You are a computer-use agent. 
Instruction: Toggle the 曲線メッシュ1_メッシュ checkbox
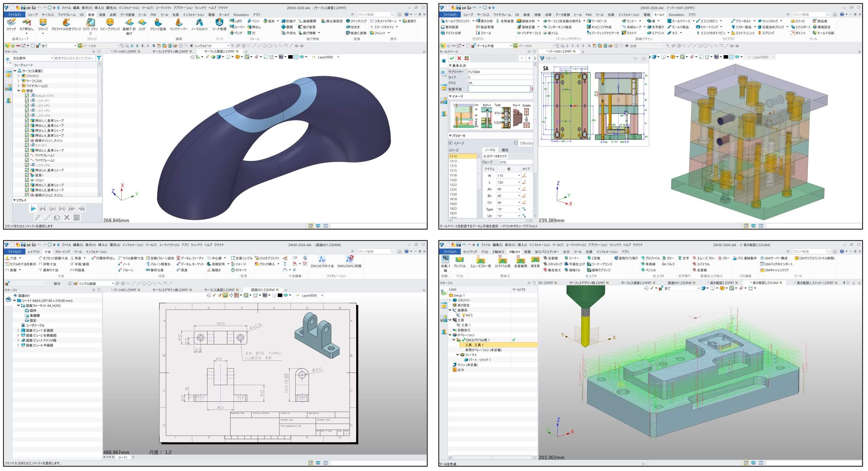pos(27,140)
